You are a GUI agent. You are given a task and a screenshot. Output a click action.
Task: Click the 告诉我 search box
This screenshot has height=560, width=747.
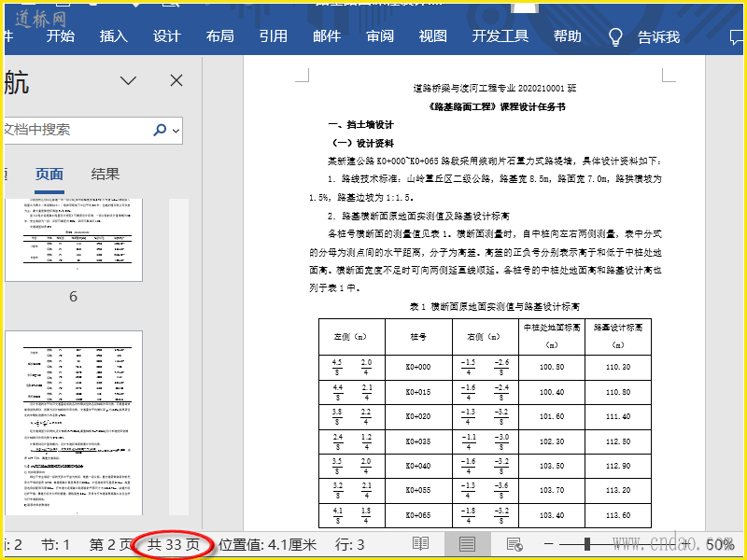659,36
